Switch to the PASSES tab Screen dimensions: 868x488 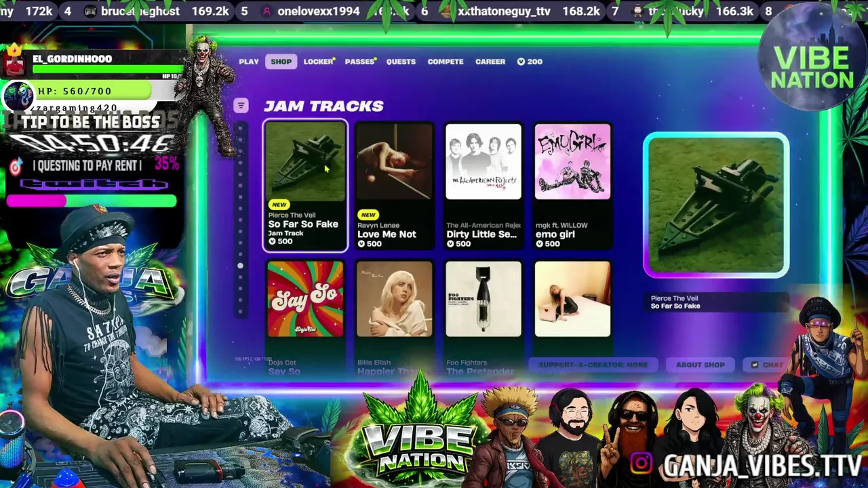(x=359, y=62)
